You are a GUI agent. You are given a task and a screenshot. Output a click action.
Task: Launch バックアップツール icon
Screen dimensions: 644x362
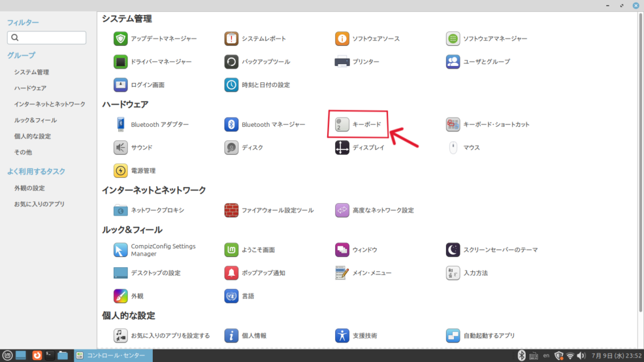point(231,62)
